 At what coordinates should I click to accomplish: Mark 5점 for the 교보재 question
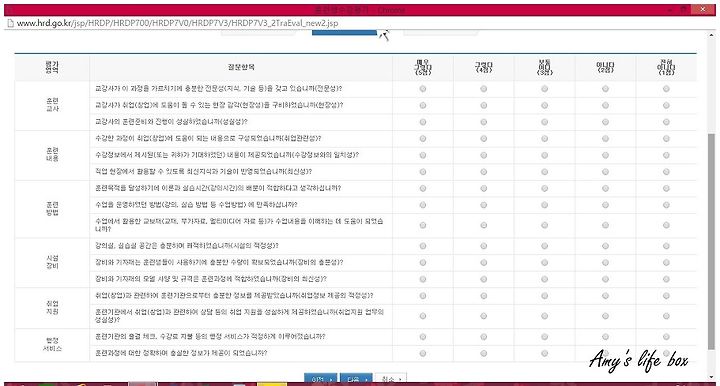(422, 225)
